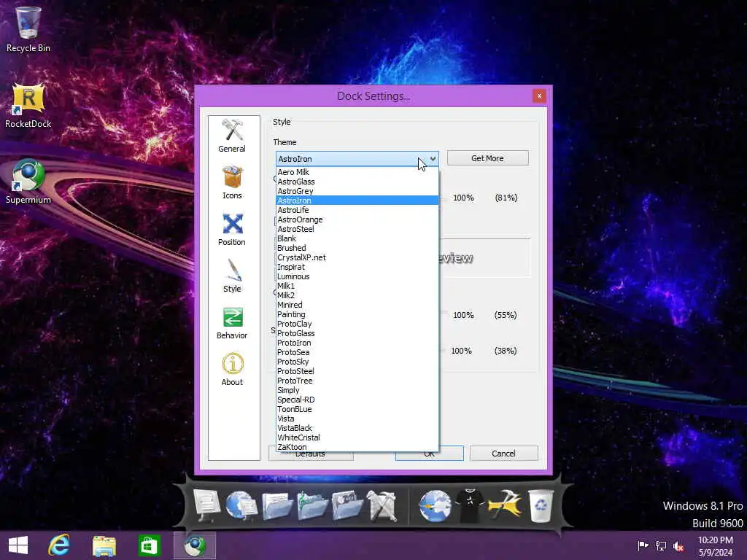This screenshot has width=747, height=560.
Task: Choose the Aero Milk theme
Action: click(x=357, y=172)
